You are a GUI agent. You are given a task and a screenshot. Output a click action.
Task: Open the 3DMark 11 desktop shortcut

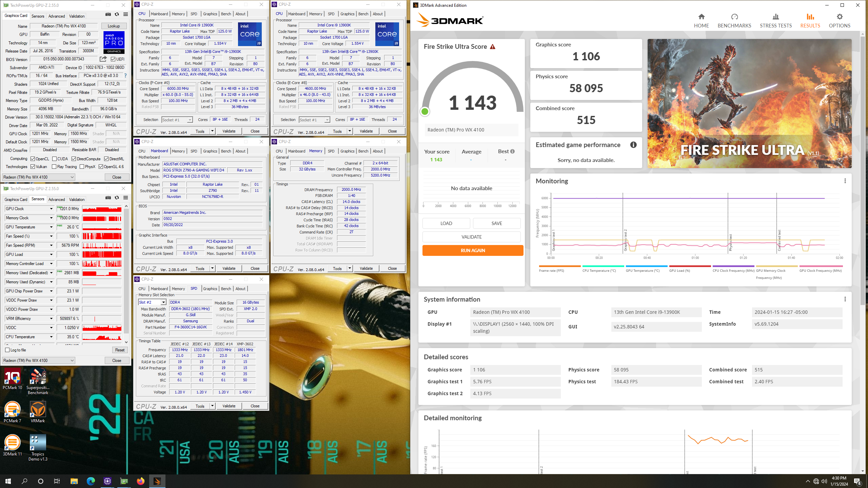tap(13, 445)
